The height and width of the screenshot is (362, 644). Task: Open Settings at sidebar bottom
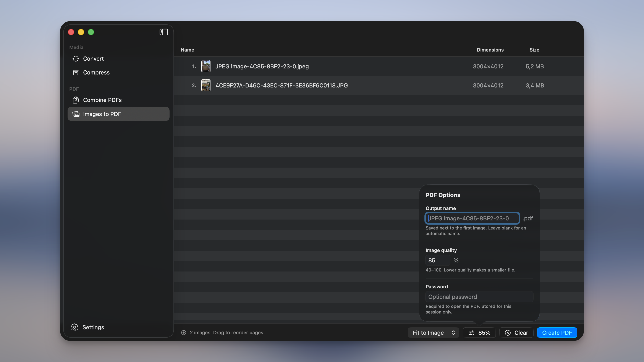tap(87, 327)
